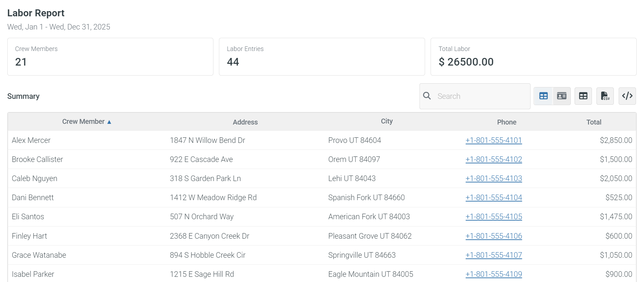Open phone link +1-801-555-4107
This screenshot has height=282, width=644.
(x=494, y=255)
